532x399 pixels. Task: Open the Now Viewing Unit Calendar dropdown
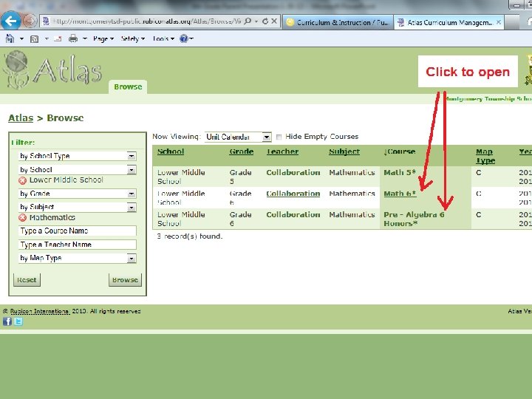[x=267, y=137]
